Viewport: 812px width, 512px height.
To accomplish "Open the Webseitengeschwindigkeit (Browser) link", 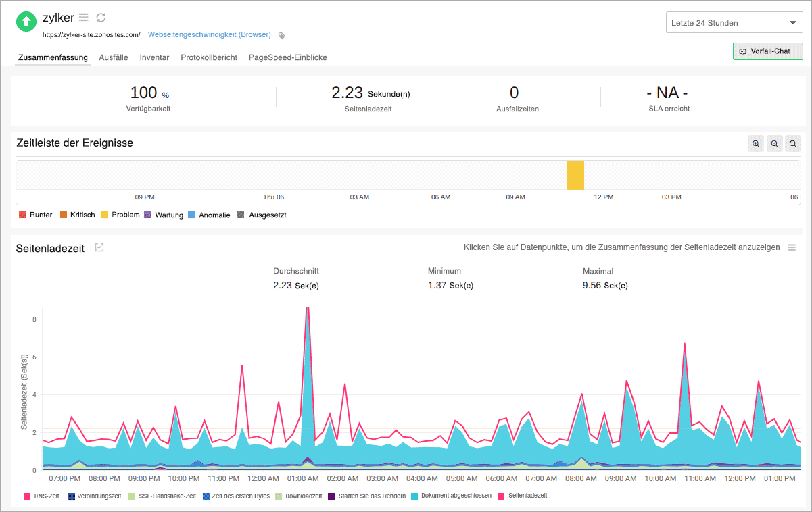I will point(209,34).
